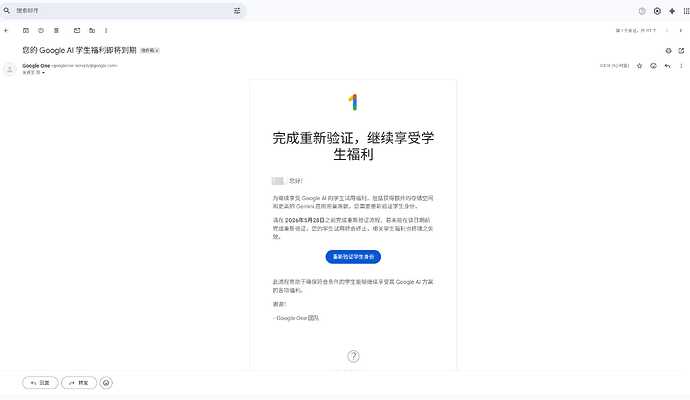The height and width of the screenshot is (400, 690).
Task: Archive this email conversation
Action: pyautogui.click(x=26, y=30)
